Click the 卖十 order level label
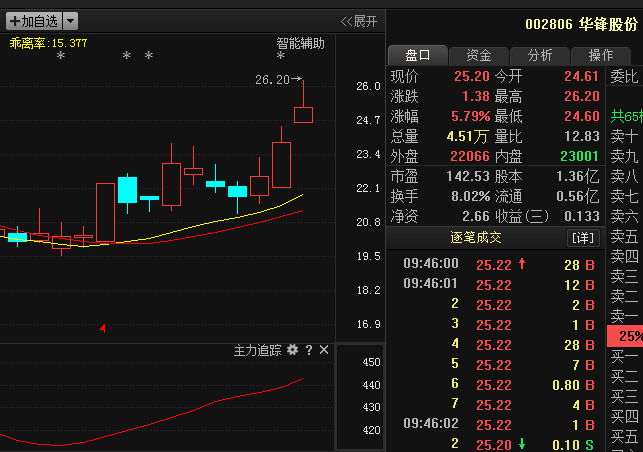This screenshot has width=643, height=452. pyautogui.click(x=624, y=136)
